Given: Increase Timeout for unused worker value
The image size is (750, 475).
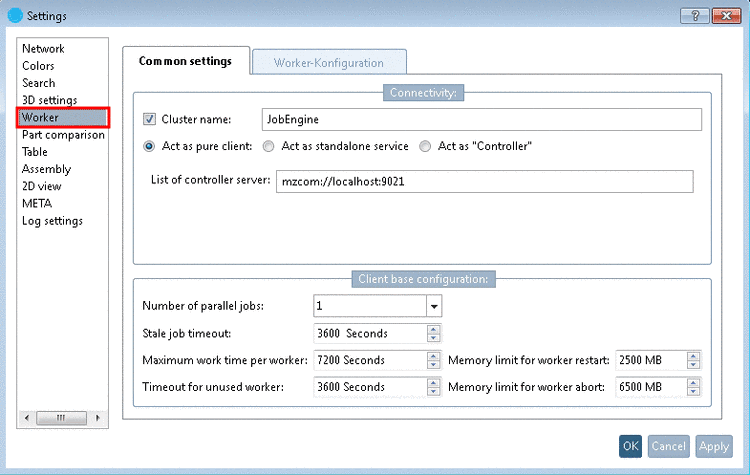Looking at the screenshot, I should [x=433, y=382].
